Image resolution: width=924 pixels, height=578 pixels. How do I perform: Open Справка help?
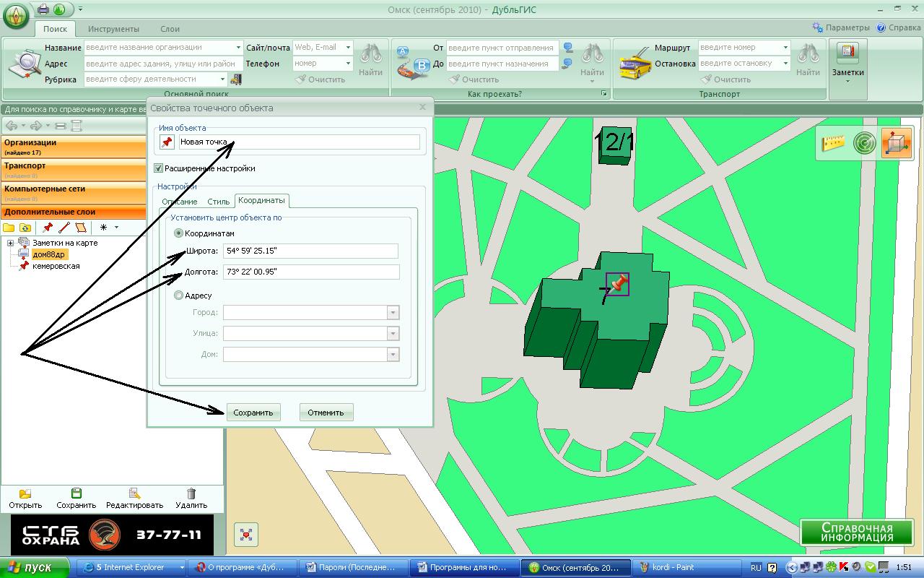(x=899, y=27)
